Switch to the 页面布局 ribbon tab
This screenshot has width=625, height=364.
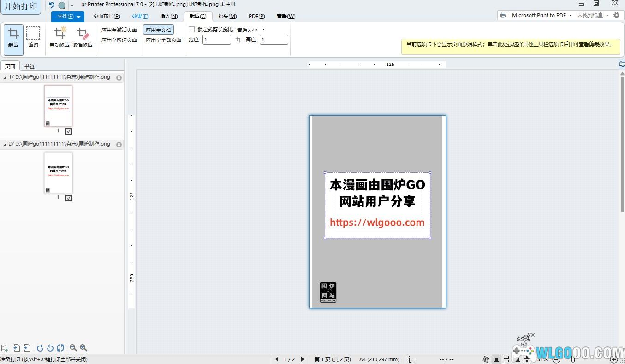[x=107, y=16]
